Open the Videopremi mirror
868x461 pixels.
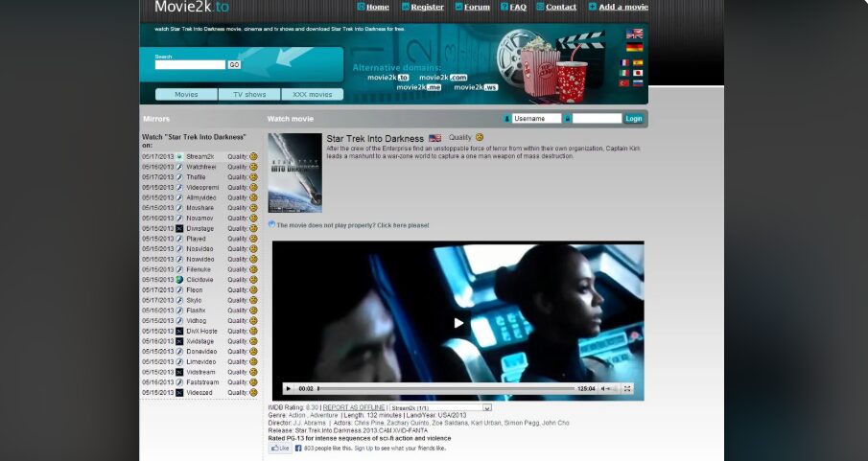coord(202,187)
